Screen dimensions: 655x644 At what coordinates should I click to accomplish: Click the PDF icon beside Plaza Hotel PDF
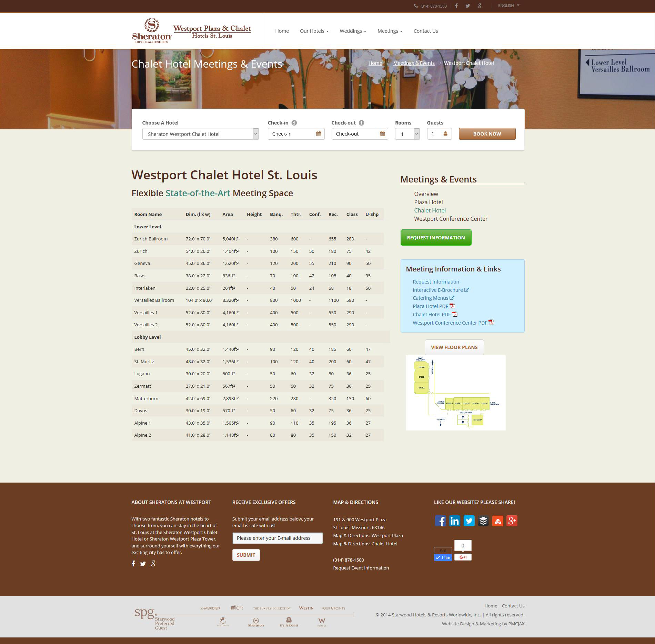coord(452,306)
